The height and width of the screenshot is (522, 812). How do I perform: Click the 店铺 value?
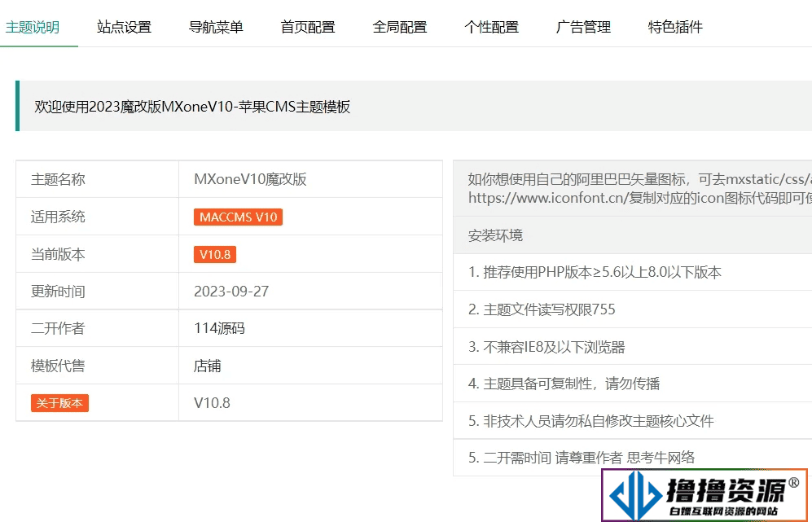pyautogui.click(x=207, y=366)
